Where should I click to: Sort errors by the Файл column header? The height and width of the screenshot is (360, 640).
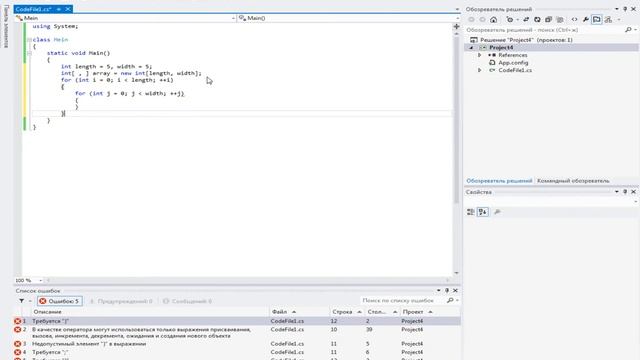tap(280, 312)
